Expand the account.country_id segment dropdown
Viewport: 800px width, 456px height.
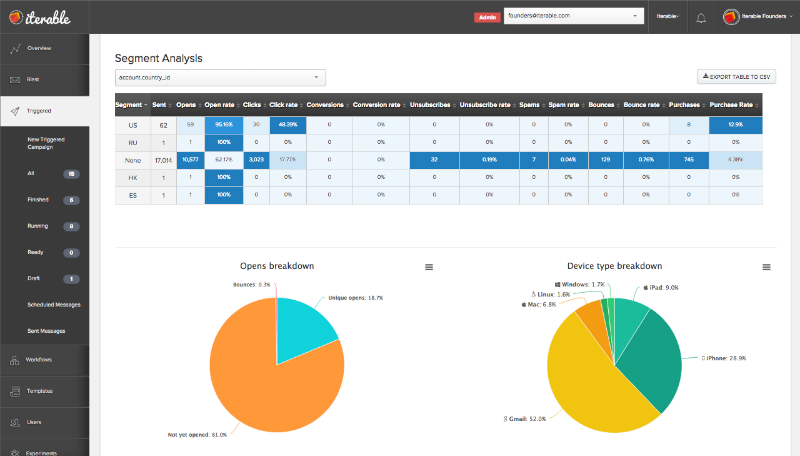pyautogui.click(x=220, y=77)
